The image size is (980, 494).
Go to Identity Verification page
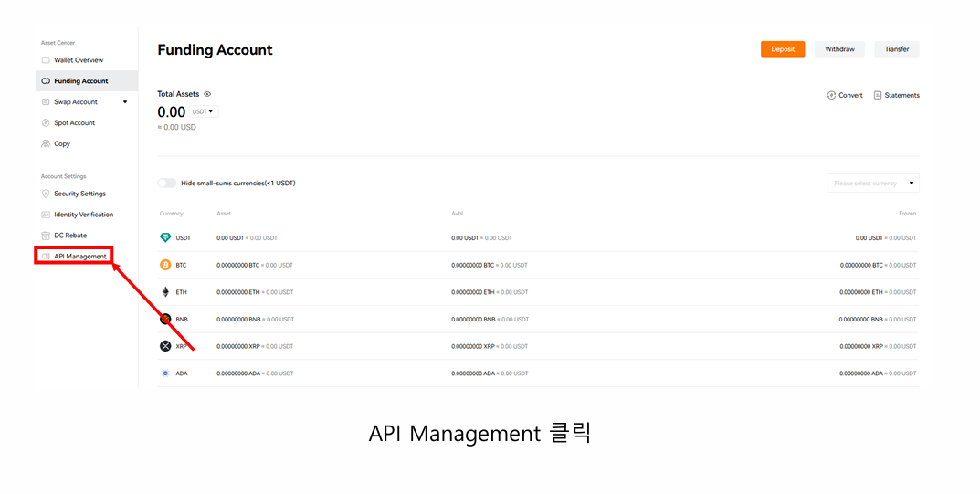point(83,215)
